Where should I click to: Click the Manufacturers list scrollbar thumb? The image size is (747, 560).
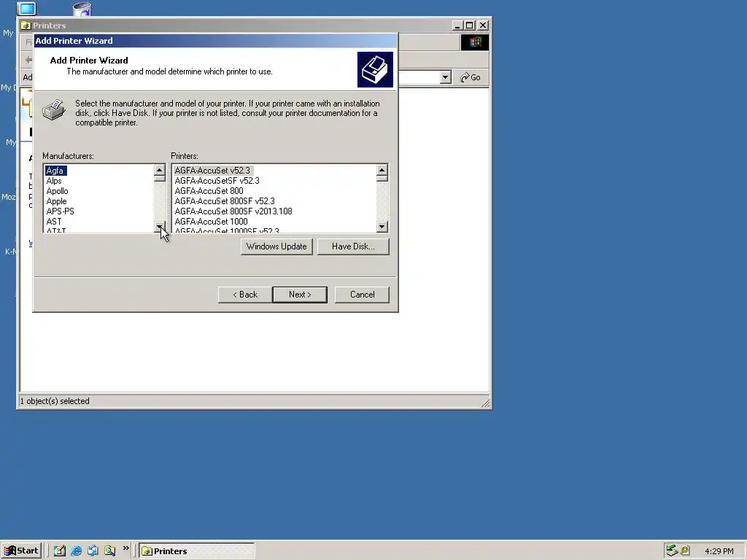click(x=160, y=178)
